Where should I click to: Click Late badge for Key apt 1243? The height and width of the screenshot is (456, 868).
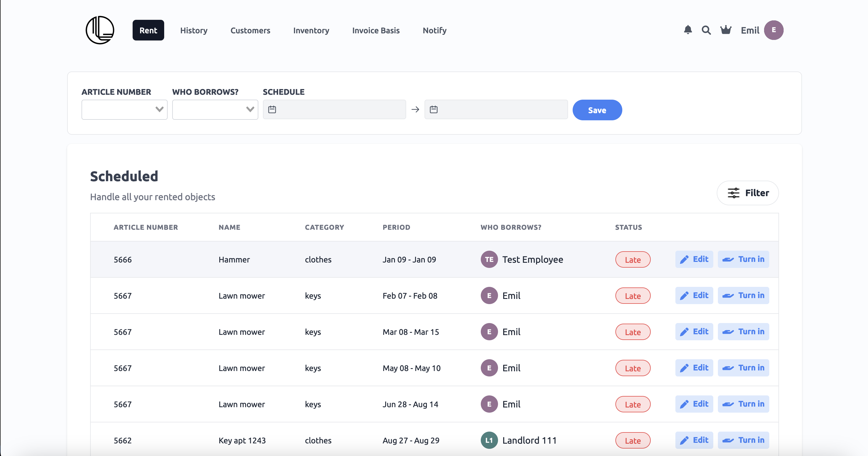[633, 440]
